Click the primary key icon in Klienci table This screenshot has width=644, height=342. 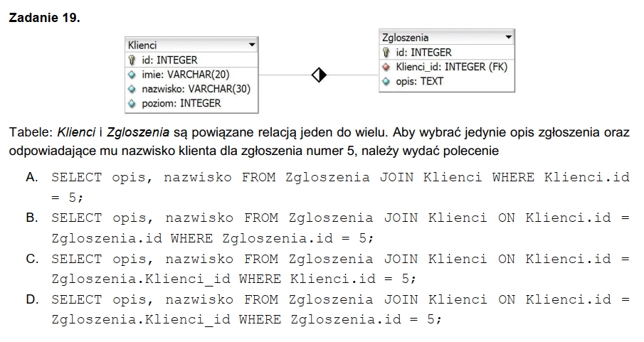(132, 60)
